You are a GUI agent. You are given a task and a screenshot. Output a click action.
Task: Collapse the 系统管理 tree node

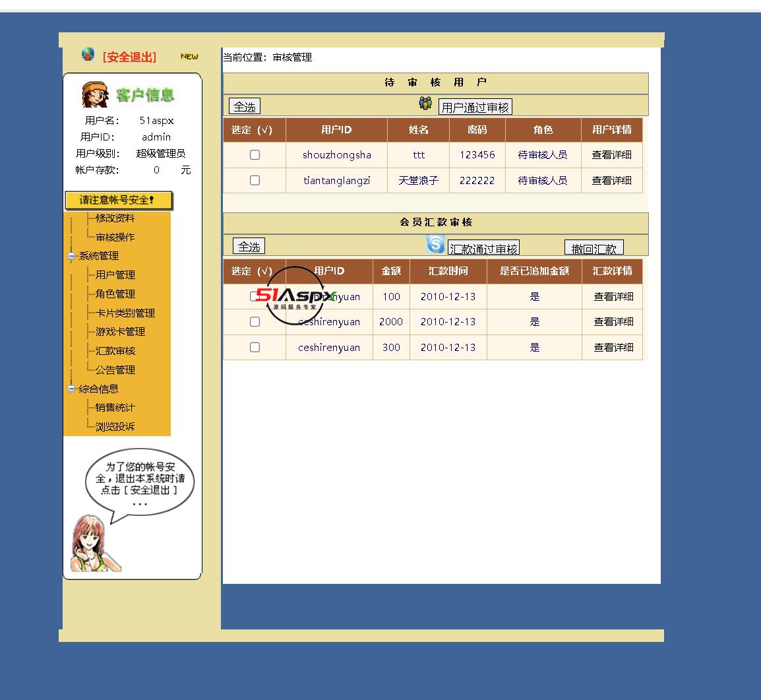click(x=71, y=256)
